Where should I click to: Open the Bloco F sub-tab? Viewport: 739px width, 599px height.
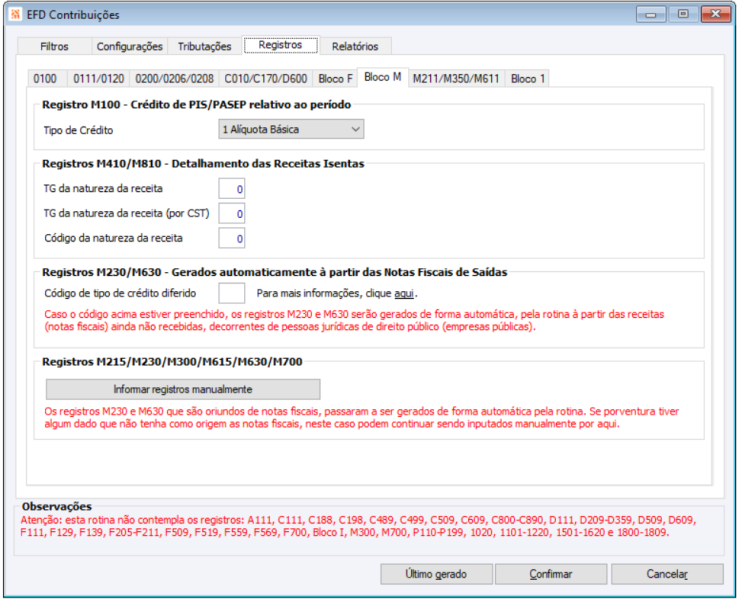(x=335, y=78)
